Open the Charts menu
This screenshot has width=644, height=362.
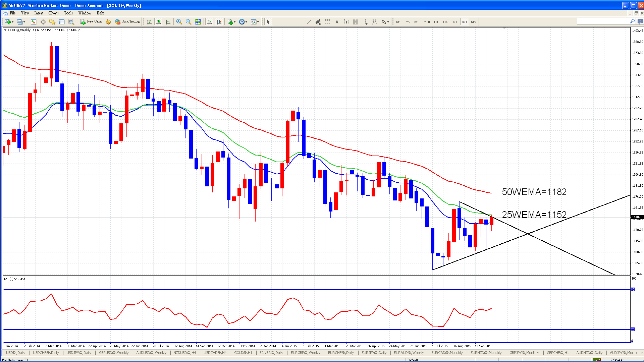pos(53,13)
